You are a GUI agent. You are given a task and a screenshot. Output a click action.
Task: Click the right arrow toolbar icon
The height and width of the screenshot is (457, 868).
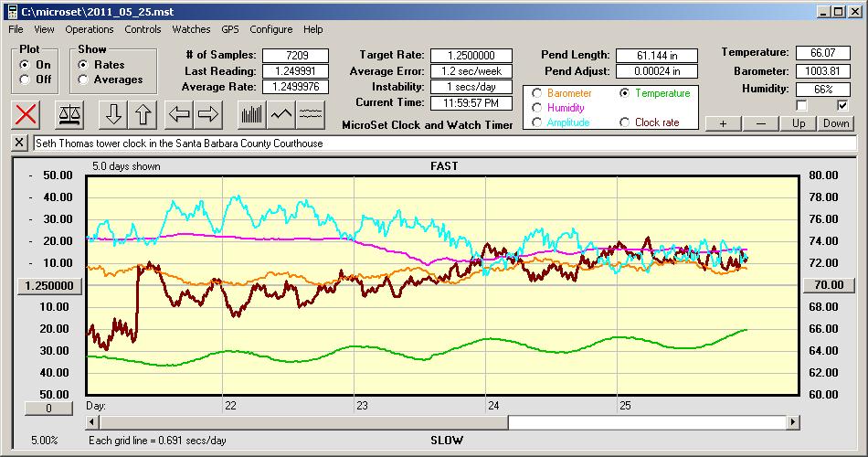pos(208,115)
